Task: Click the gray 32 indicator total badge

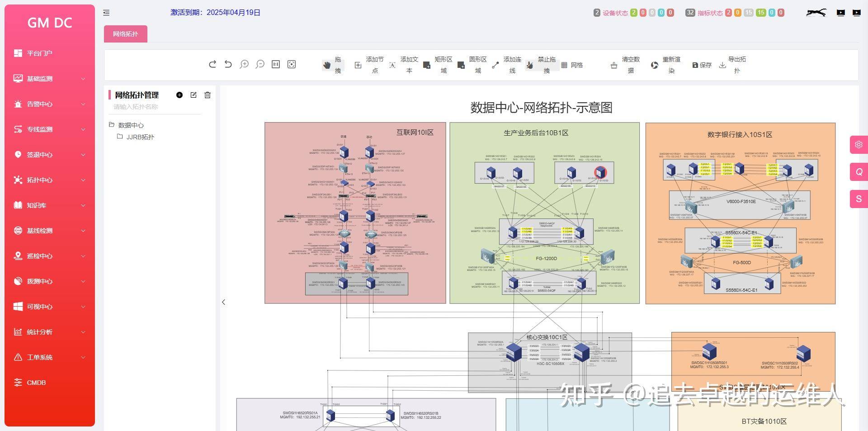Action: (690, 13)
